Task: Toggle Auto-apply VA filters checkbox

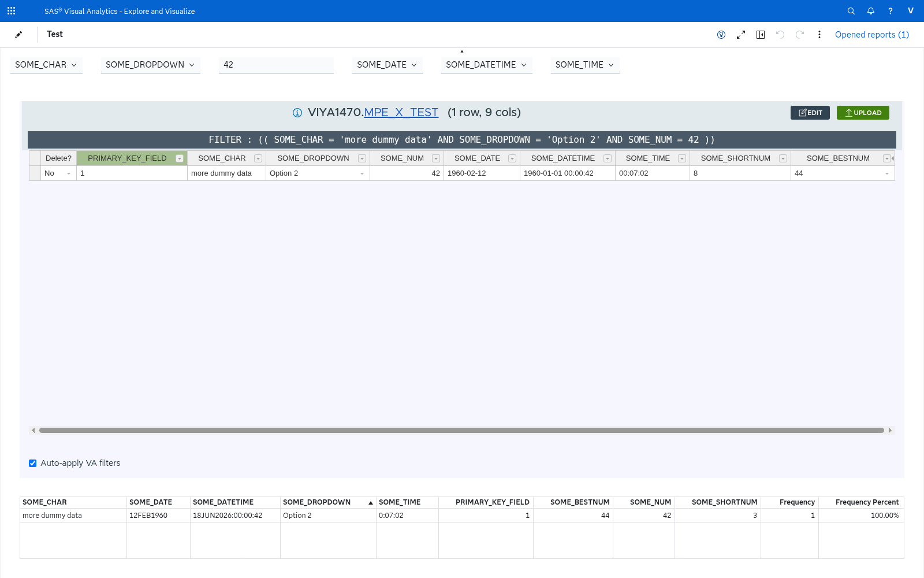Action: 33,463
